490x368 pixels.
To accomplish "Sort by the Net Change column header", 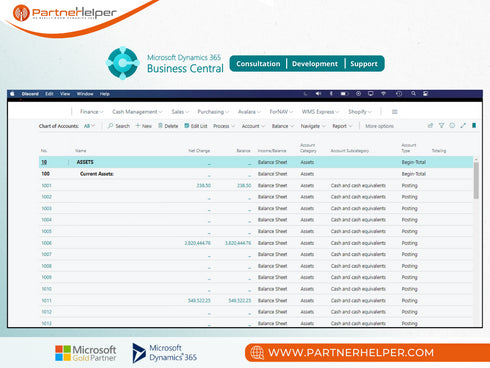I will click(199, 151).
